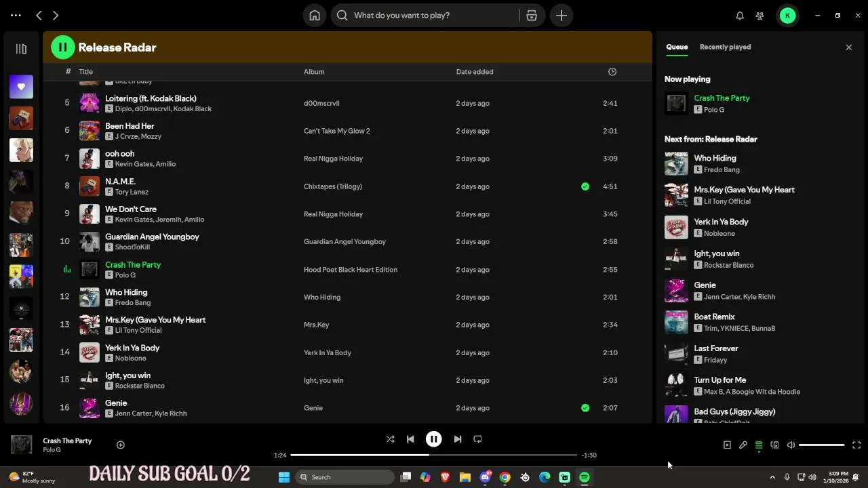Enter full screen mode
The height and width of the screenshot is (488, 868).
[x=856, y=445]
